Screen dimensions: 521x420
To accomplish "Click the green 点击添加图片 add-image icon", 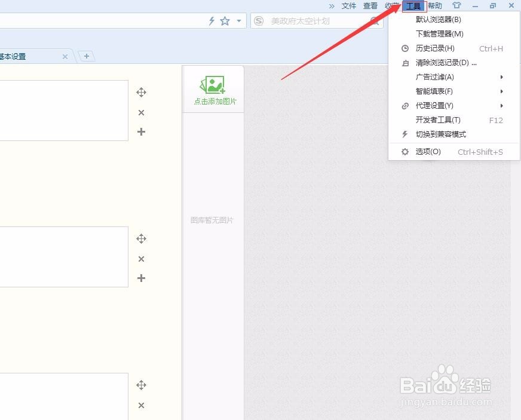I will pos(212,84).
